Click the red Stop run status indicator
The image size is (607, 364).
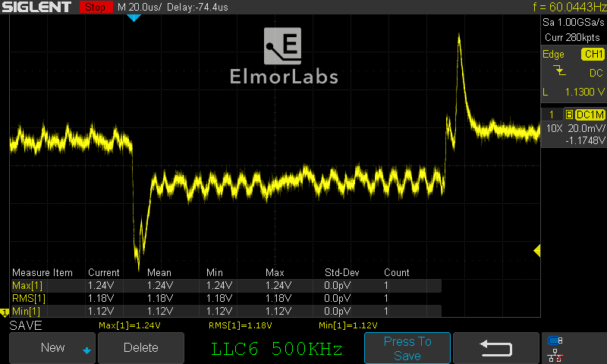coord(96,7)
